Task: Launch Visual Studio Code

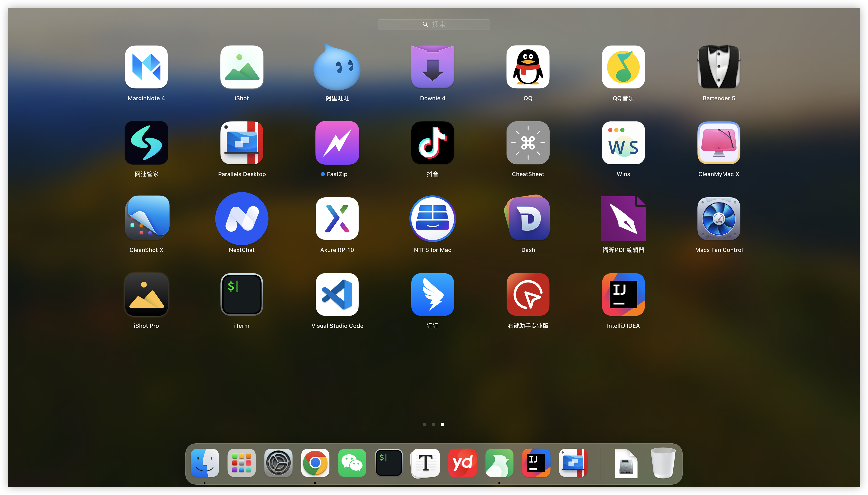Action: point(337,295)
